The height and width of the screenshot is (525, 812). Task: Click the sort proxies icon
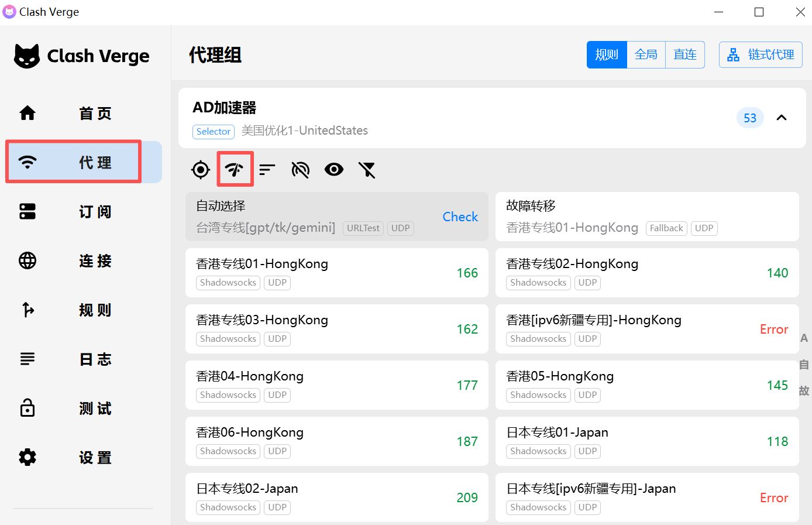pos(267,170)
